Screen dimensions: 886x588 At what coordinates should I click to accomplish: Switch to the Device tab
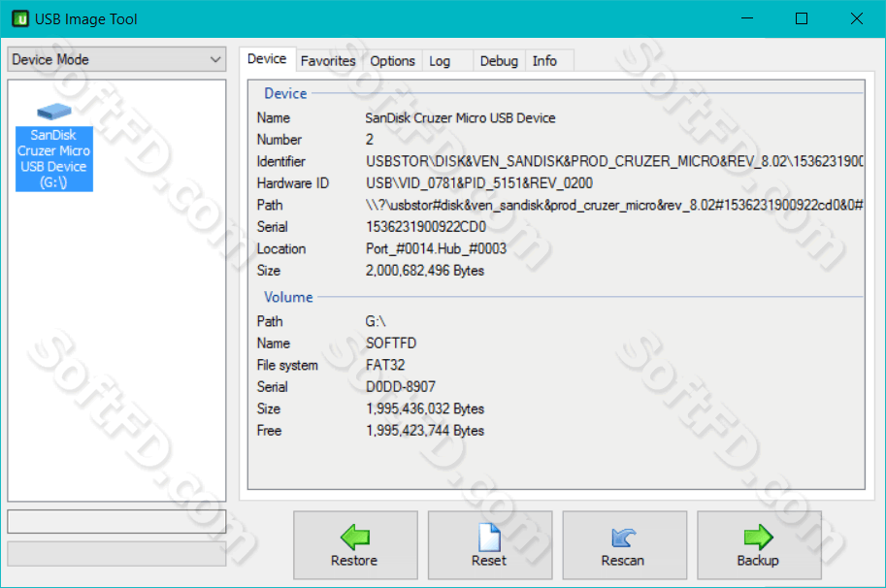click(267, 59)
